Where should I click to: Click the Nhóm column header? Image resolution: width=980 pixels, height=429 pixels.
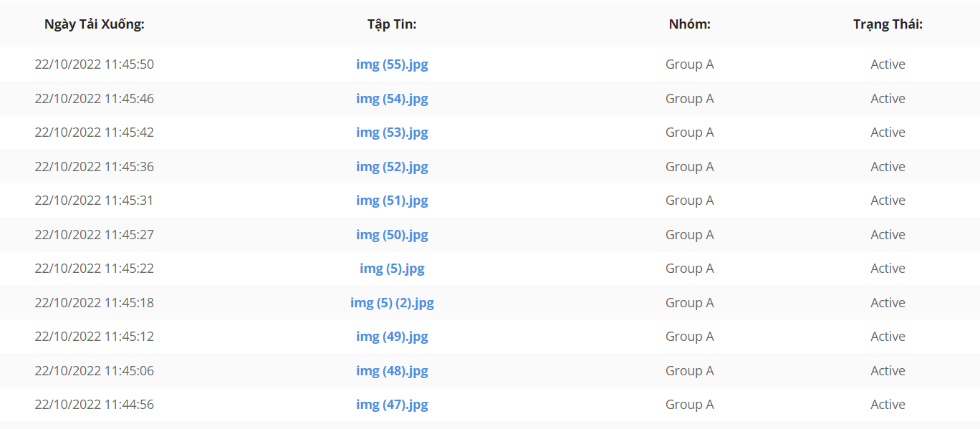pyautogui.click(x=690, y=24)
